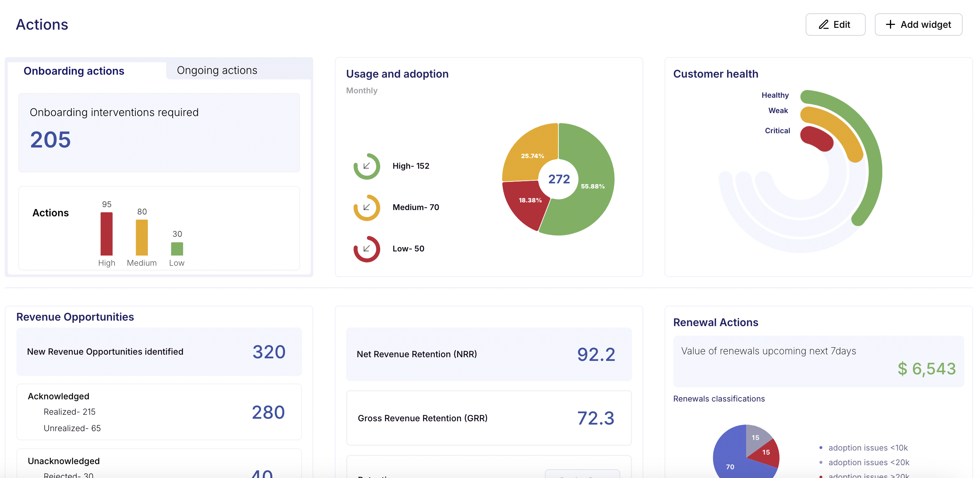Select the Onboarding actions tab
Image resolution: width=980 pixels, height=478 pixels.
(74, 71)
